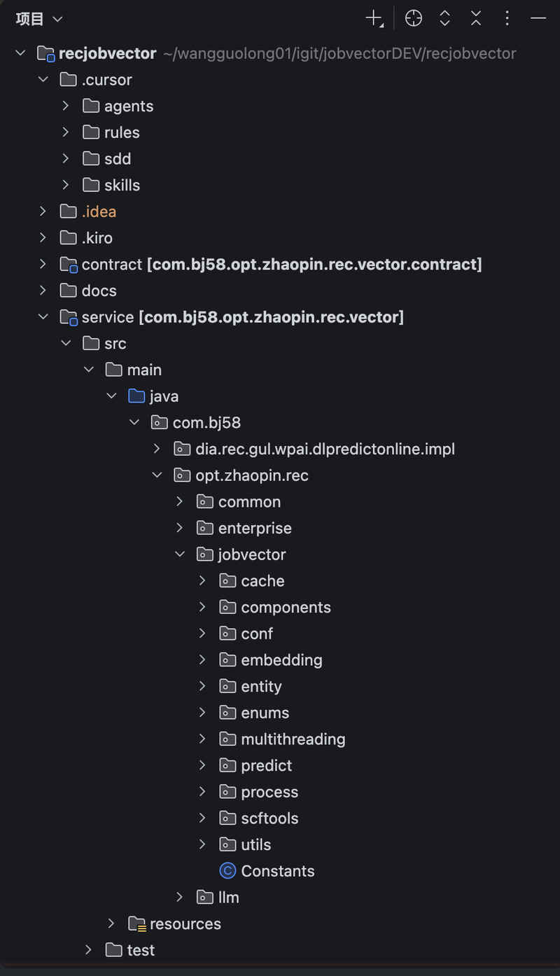Expand the embedding package chevron
The image size is (560, 976).
coord(203,660)
